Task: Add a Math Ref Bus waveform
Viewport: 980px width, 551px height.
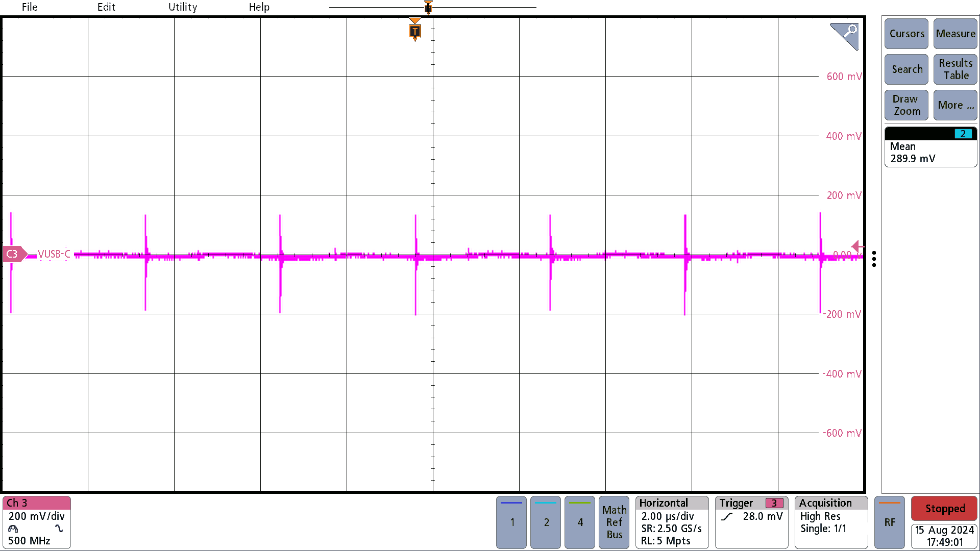Action: coord(614,522)
